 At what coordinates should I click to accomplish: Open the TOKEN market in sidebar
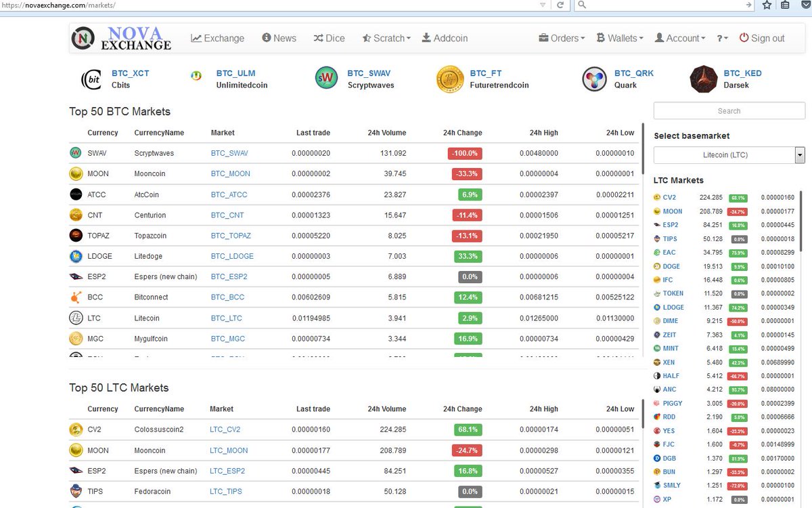[x=673, y=293]
